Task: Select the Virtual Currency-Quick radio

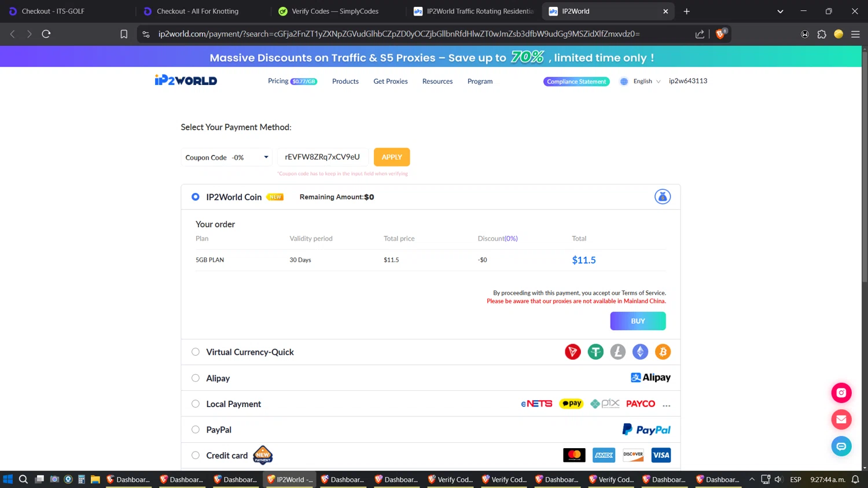Action: (x=196, y=352)
